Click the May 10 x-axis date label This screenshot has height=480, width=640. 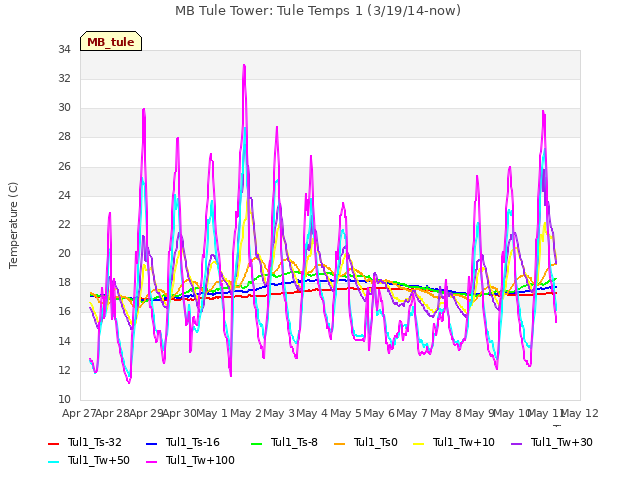tap(512, 413)
